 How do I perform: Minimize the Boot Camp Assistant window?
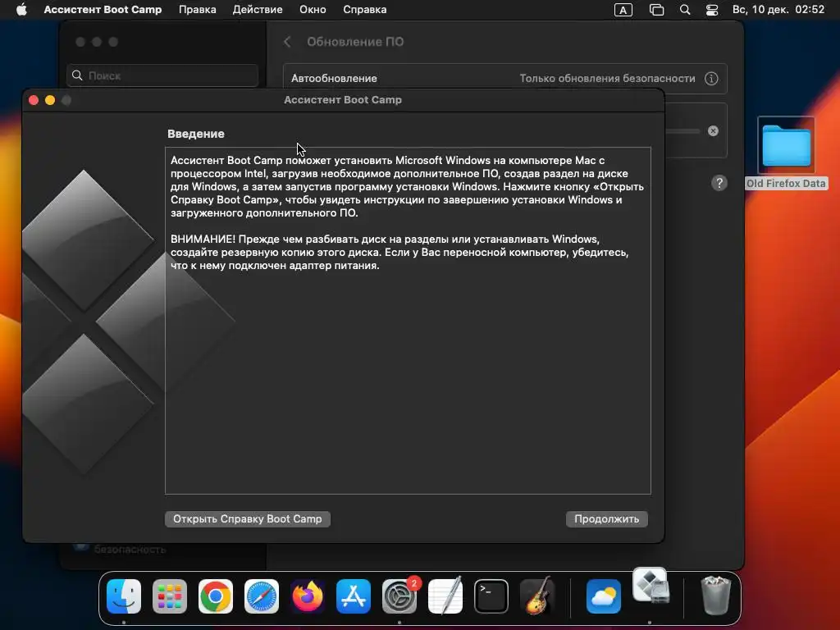point(50,100)
